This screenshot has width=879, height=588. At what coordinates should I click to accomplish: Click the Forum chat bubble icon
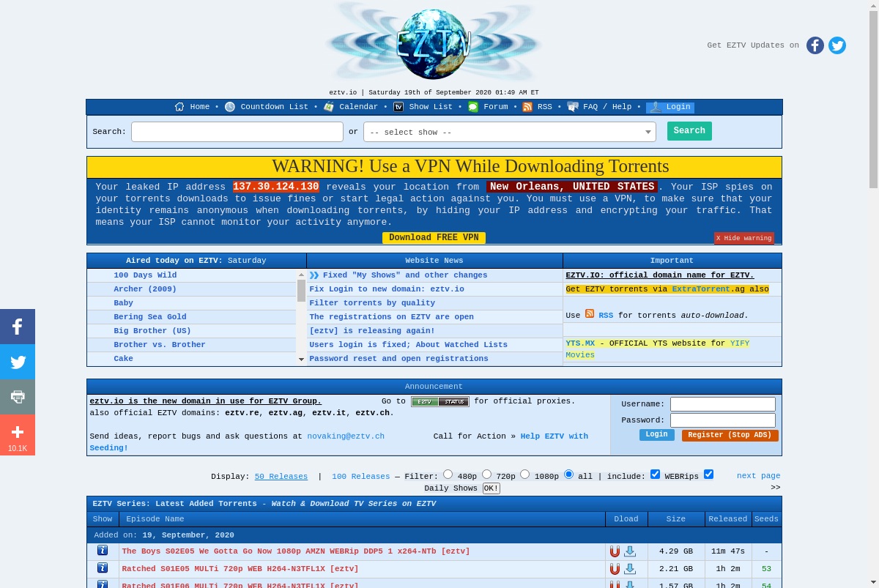click(473, 107)
